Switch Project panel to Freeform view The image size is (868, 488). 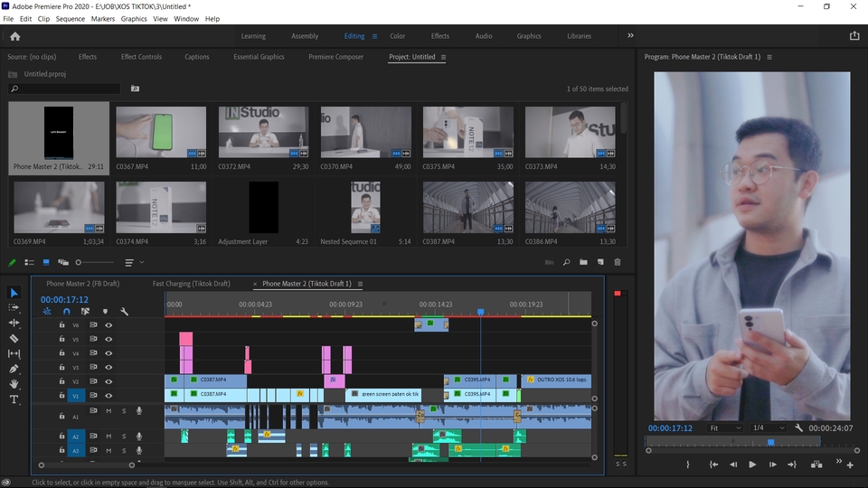pos(63,262)
